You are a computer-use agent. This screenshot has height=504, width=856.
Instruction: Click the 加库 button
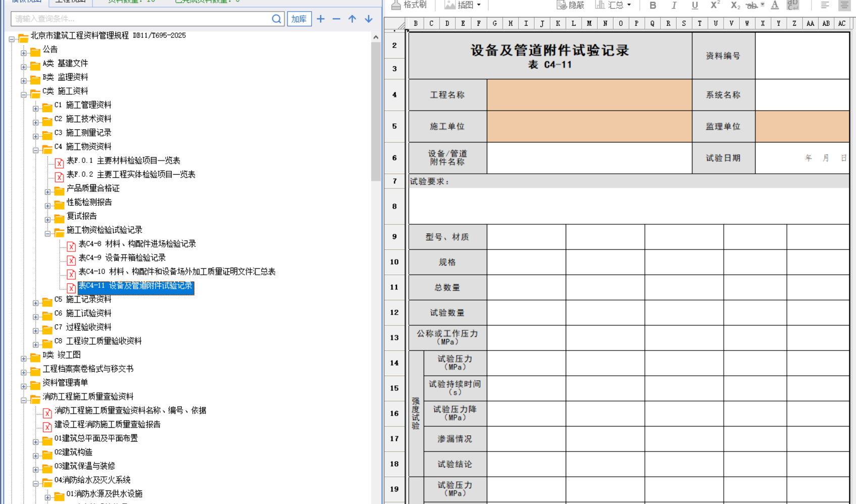point(299,19)
